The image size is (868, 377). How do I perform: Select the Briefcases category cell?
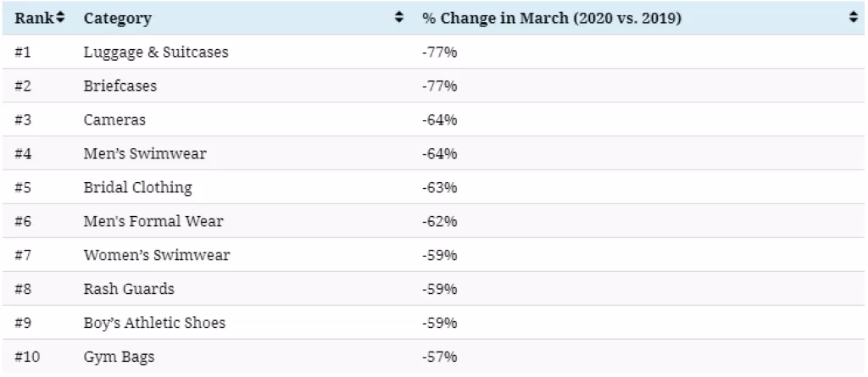tap(120, 86)
